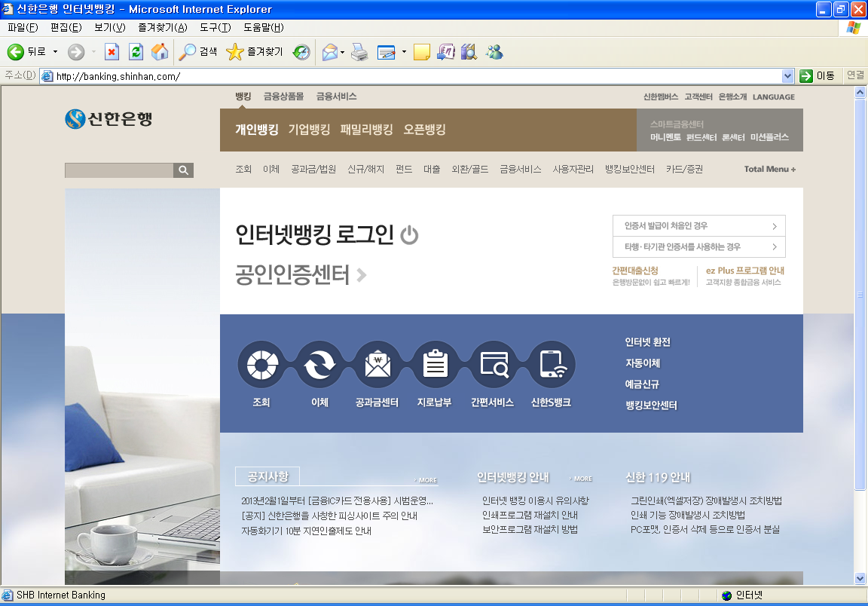This screenshot has height=606, width=868.
Task: Open the 도움말(H) menu
Action: click(x=264, y=28)
